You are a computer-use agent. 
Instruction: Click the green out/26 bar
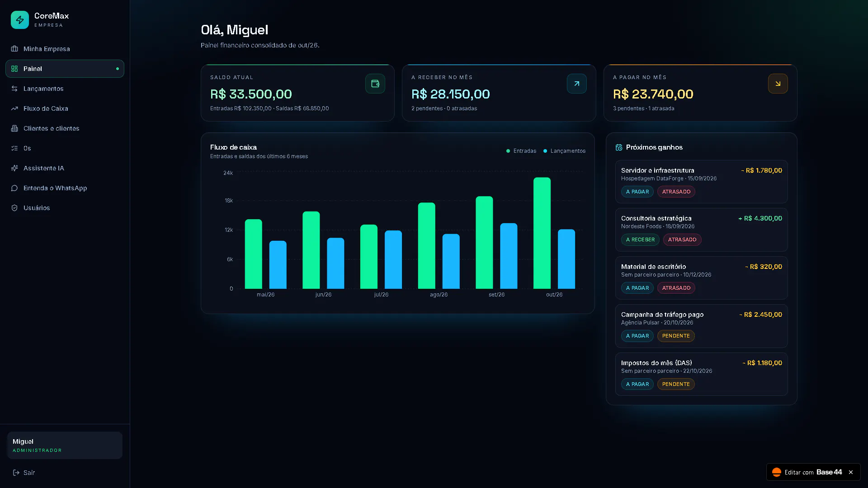pos(542,233)
